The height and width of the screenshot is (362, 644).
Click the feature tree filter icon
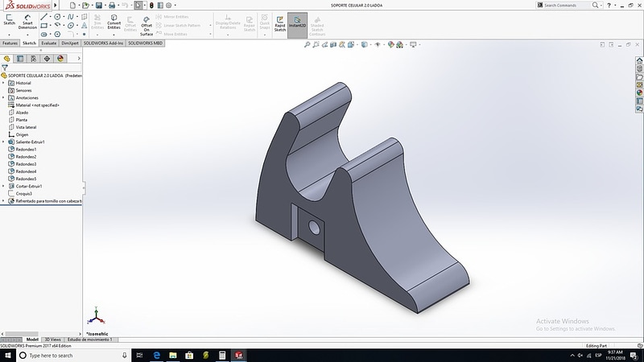pyautogui.click(x=5, y=68)
